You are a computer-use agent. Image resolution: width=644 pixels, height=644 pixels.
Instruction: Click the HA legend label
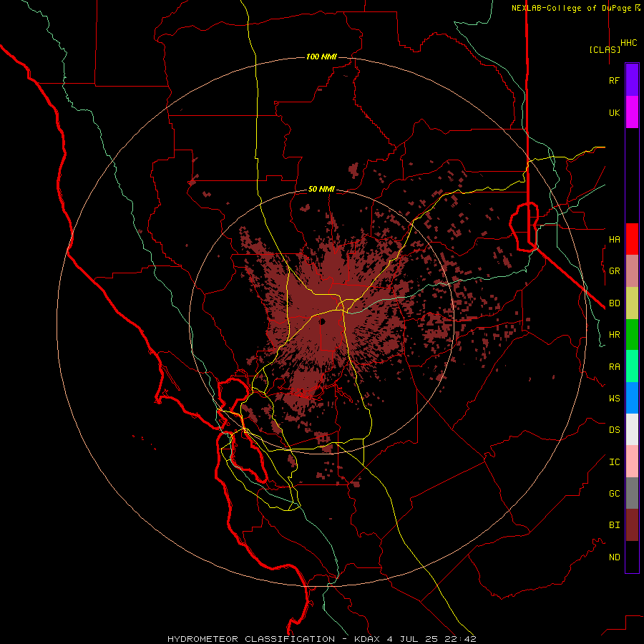[614, 239]
